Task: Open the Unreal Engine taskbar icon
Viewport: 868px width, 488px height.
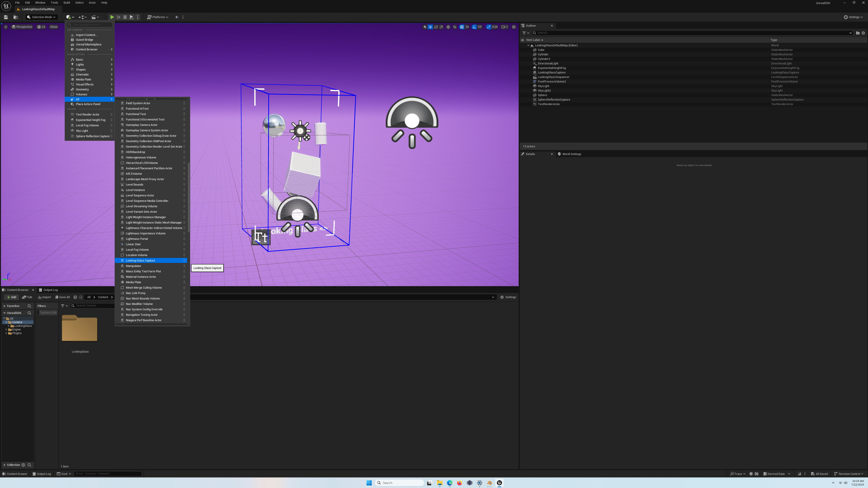Action: click(x=499, y=483)
